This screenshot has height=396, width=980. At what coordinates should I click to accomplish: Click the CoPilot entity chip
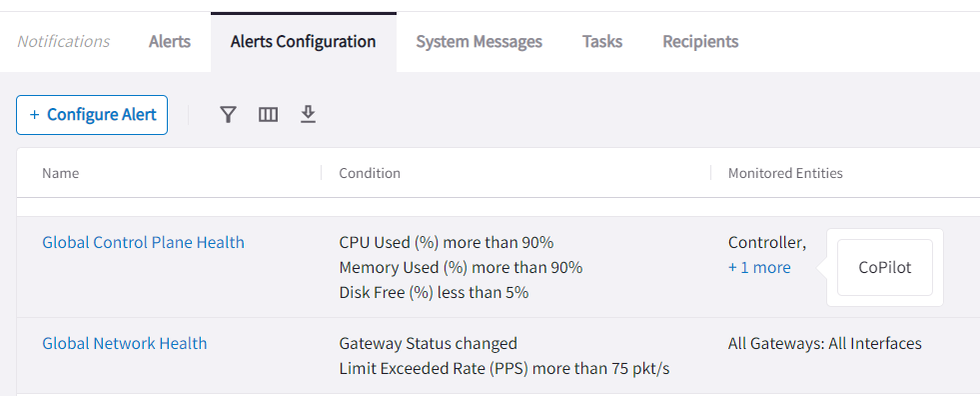click(x=885, y=268)
